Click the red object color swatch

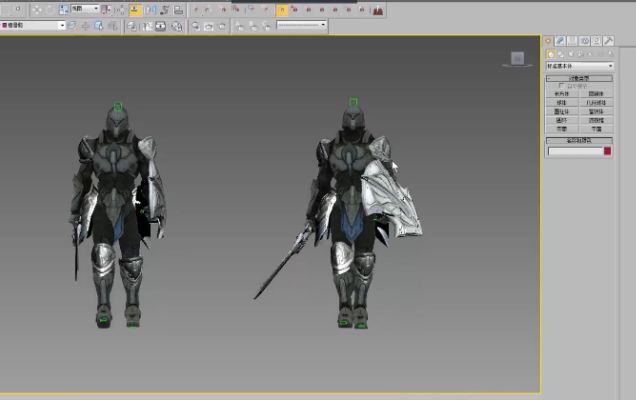click(607, 151)
